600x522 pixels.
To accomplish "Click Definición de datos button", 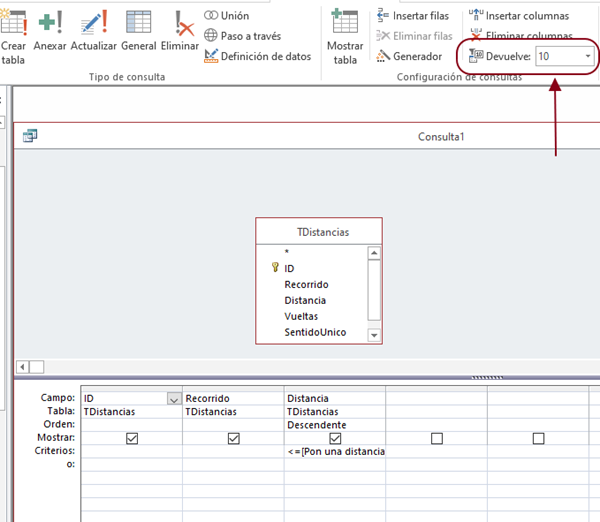I will [x=257, y=56].
